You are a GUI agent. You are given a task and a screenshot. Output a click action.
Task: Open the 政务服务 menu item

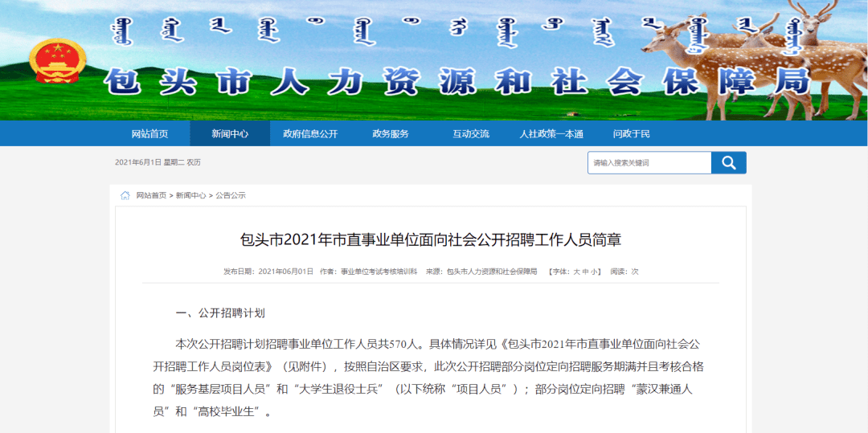tap(391, 134)
